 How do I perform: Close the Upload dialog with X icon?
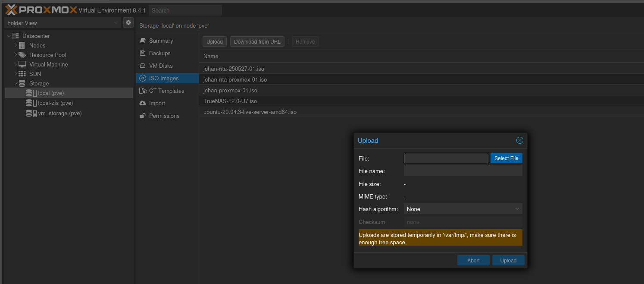[x=519, y=140]
